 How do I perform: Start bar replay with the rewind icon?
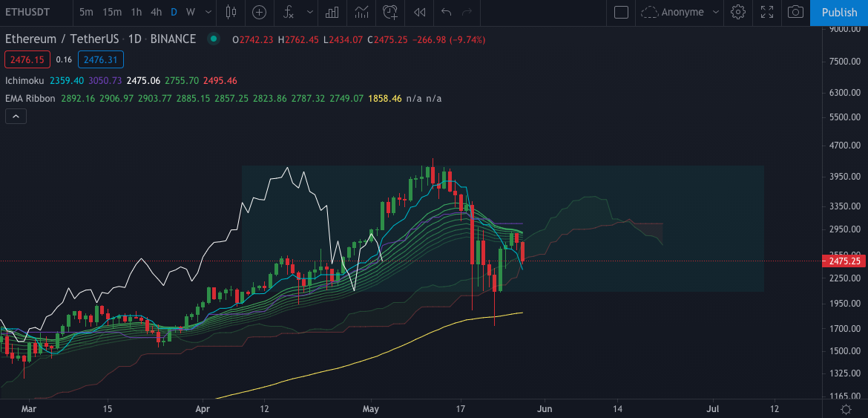420,12
